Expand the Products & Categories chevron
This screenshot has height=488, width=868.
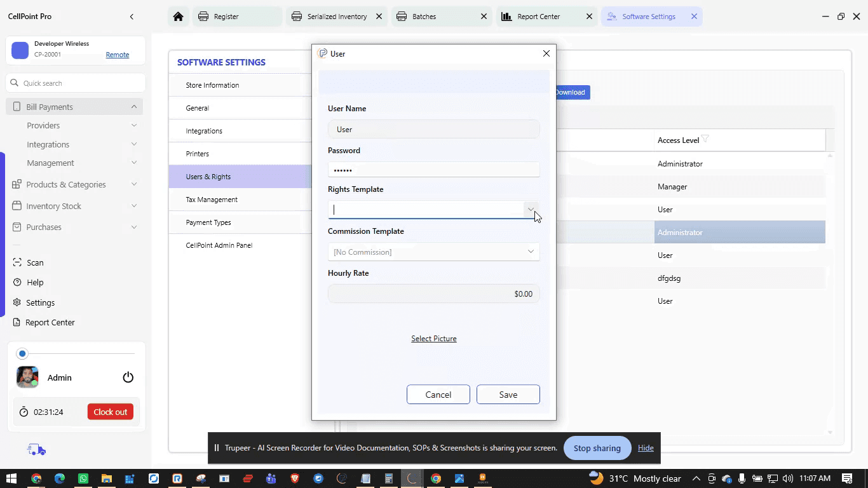pyautogui.click(x=134, y=184)
